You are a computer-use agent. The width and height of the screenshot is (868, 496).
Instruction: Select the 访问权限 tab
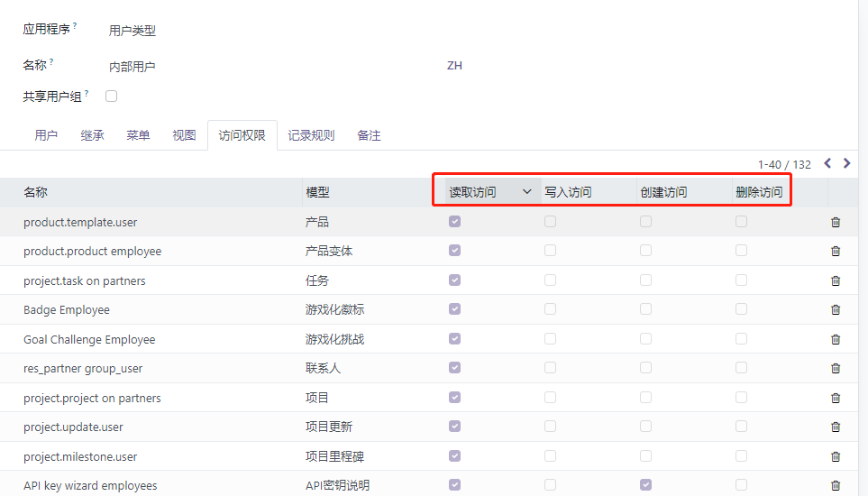point(242,135)
